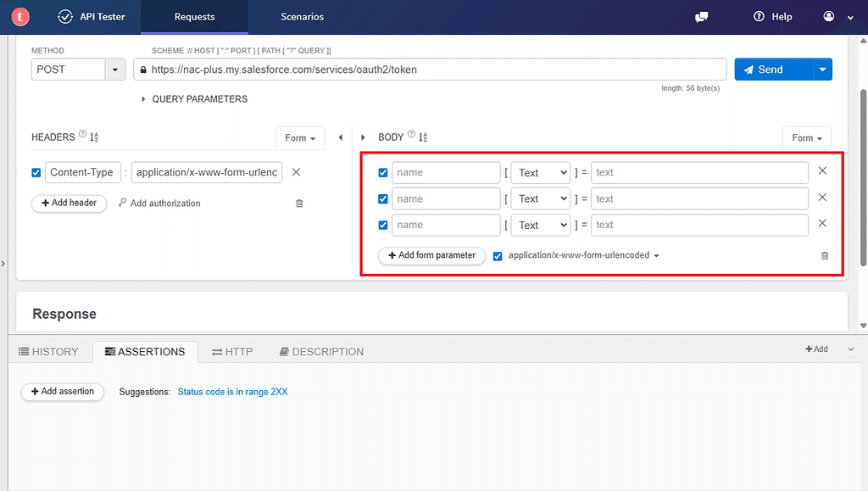Open the headers Form view dropdown
The width and height of the screenshot is (868, 491).
300,138
